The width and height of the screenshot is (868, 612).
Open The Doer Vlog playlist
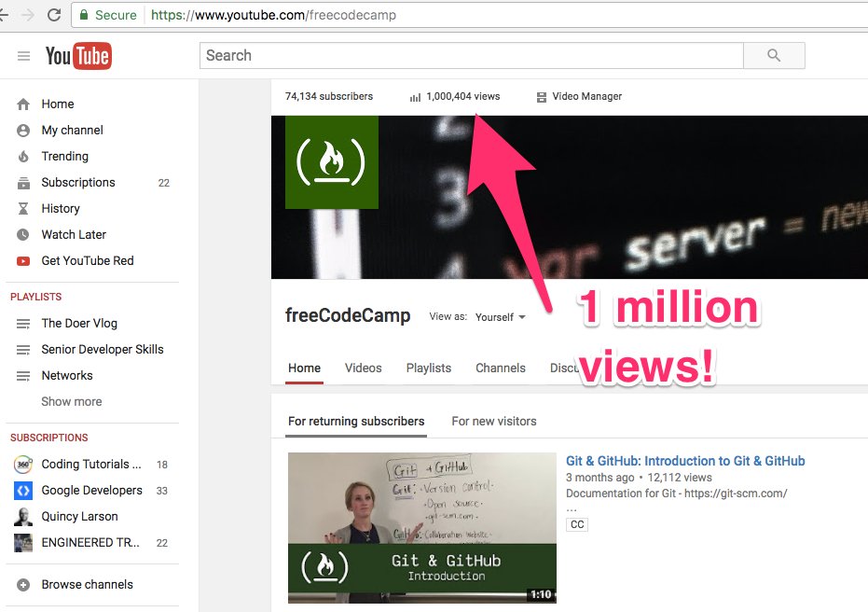tap(79, 324)
